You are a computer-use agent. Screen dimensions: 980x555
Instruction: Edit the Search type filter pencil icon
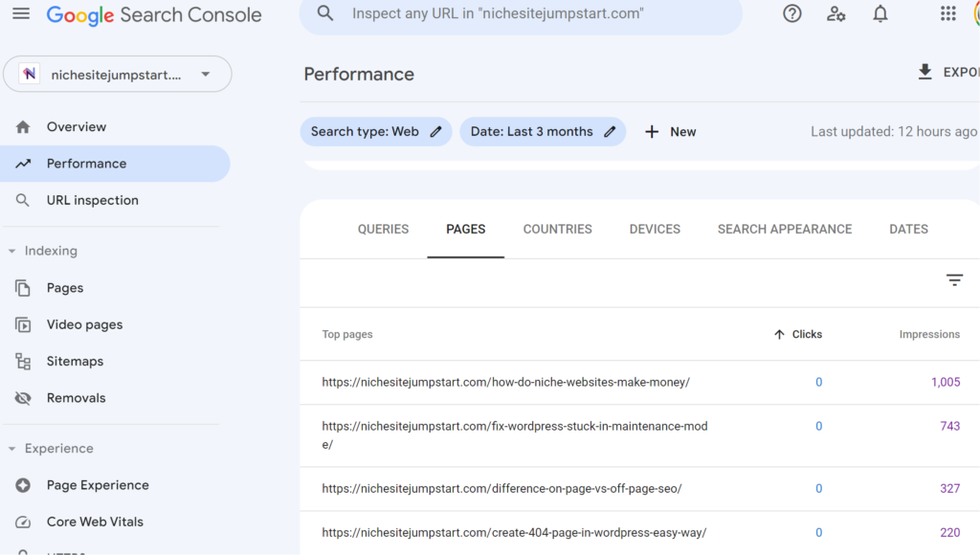pos(435,132)
